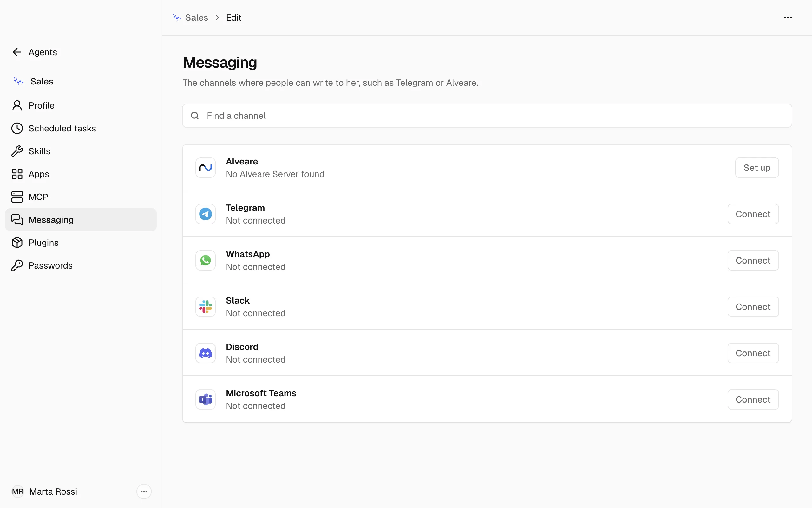Click the Passwords key icon

pyautogui.click(x=17, y=265)
